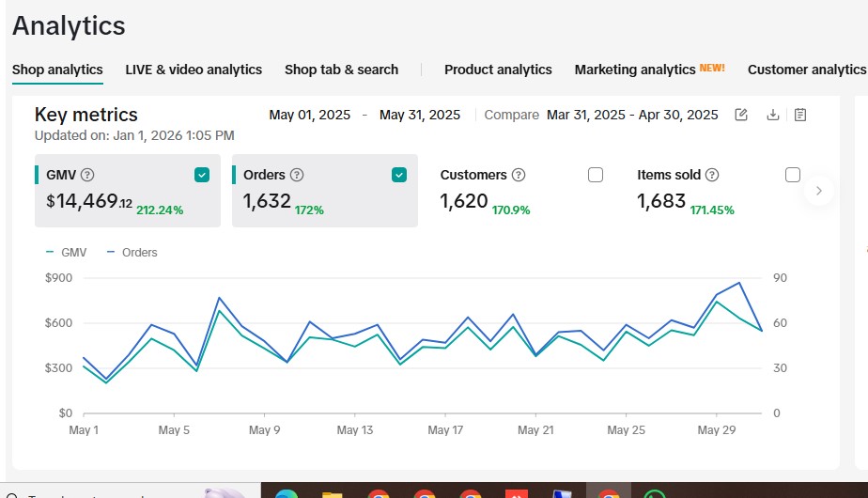Show more metrics with right chevron
Viewport: 868px width, 498px height.
coord(819,191)
